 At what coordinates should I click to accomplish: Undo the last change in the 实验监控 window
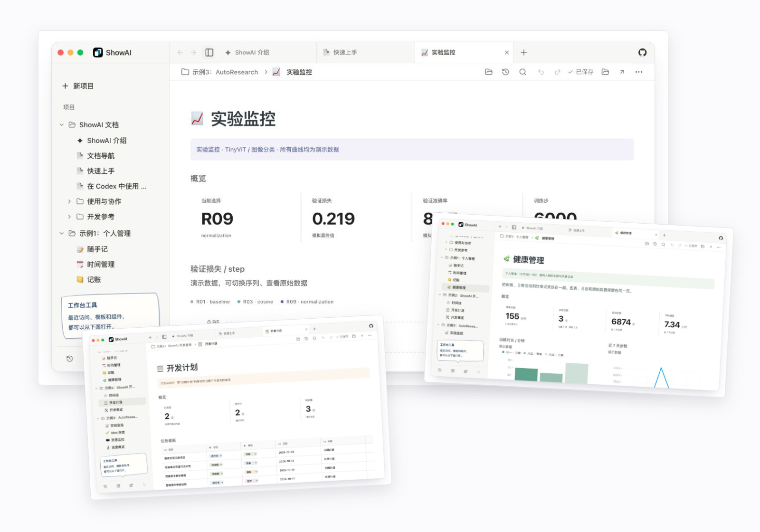[541, 72]
